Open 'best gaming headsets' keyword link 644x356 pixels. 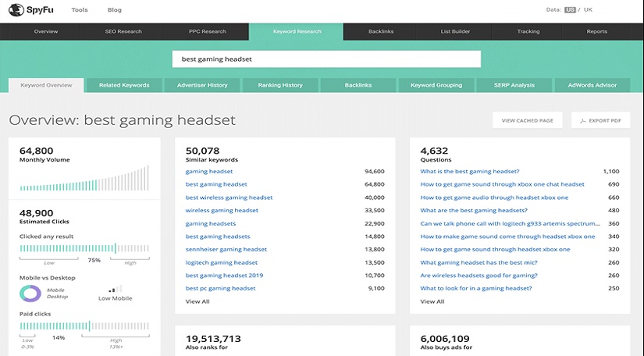click(x=218, y=237)
